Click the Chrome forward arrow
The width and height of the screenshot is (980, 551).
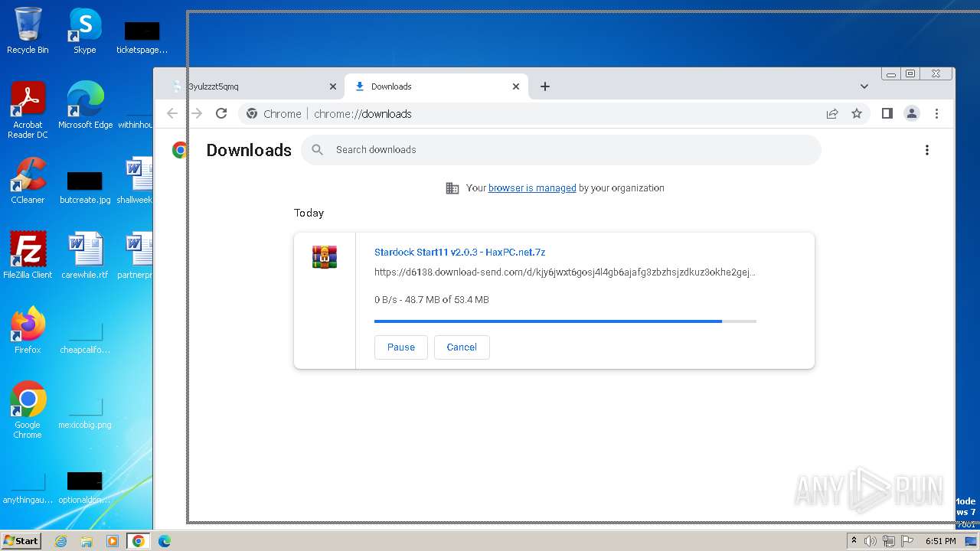[197, 113]
